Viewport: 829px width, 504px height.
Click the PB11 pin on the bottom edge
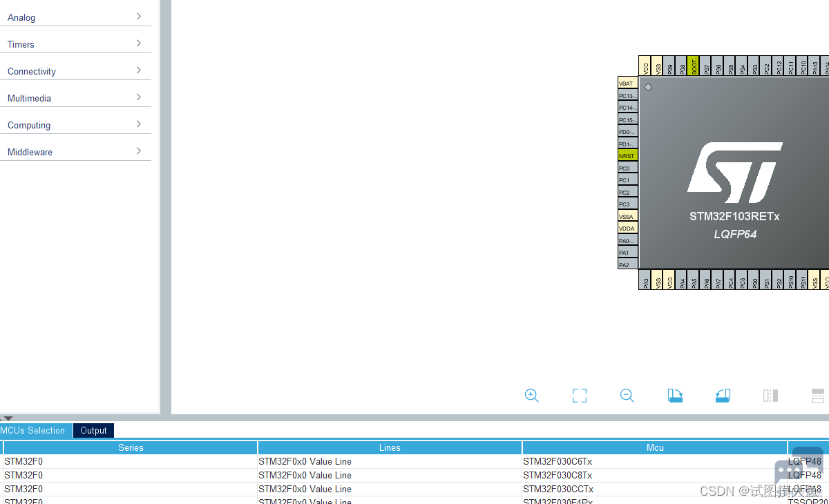(x=802, y=279)
